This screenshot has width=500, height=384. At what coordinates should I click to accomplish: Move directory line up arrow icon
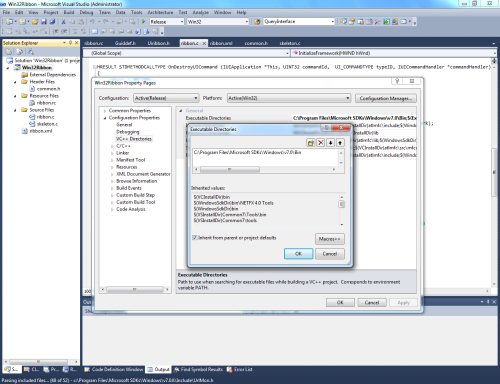[340, 143]
